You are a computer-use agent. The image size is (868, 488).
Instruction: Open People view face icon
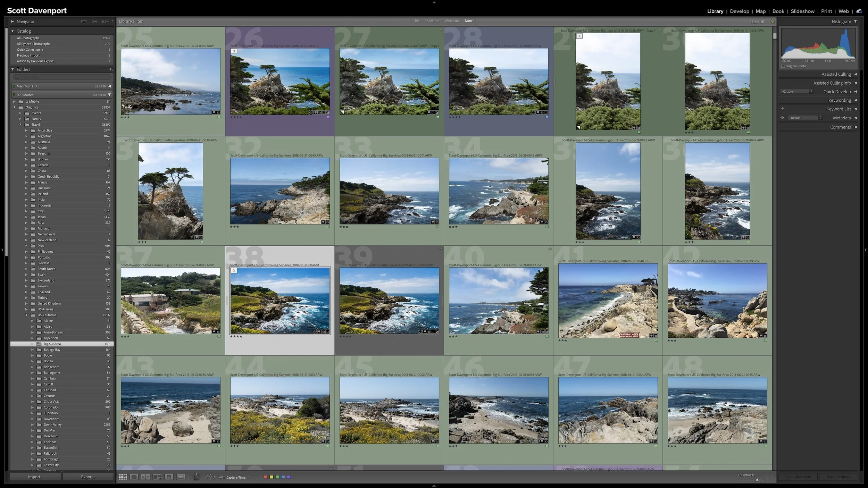169,477
